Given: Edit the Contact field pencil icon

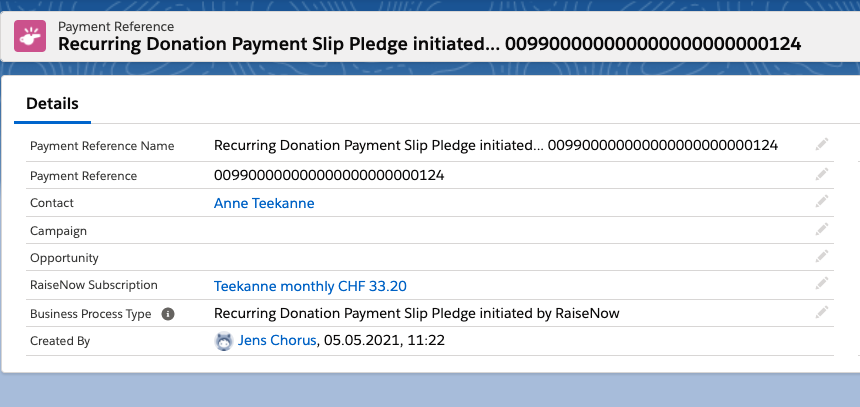Looking at the screenshot, I should (822, 202).
